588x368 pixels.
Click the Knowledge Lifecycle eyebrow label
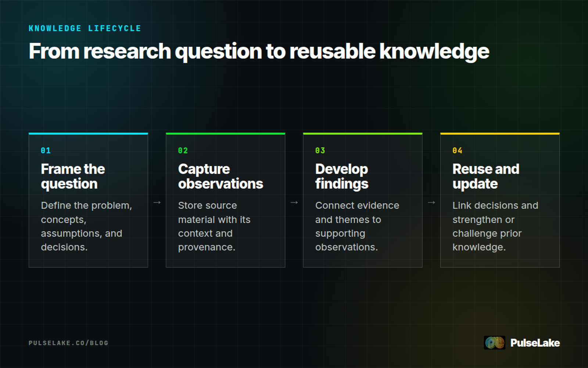[85, 28]
